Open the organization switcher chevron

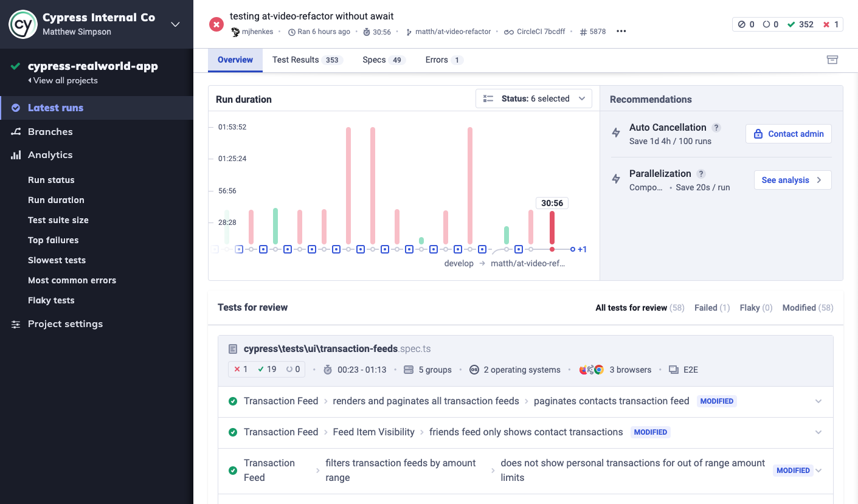click(x=175, y=24)
